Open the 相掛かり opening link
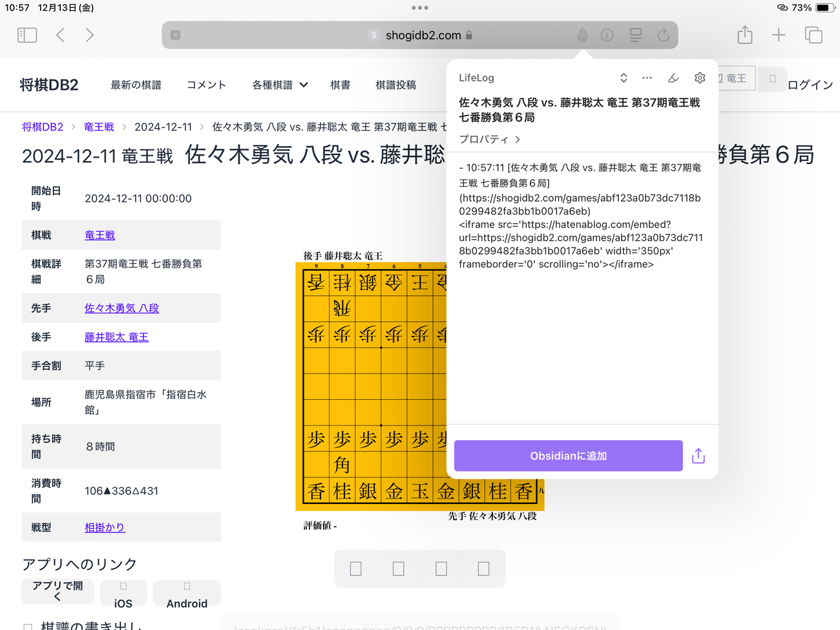Image resolution: width=840 pixels, height=630 pixels. point(105,528)
